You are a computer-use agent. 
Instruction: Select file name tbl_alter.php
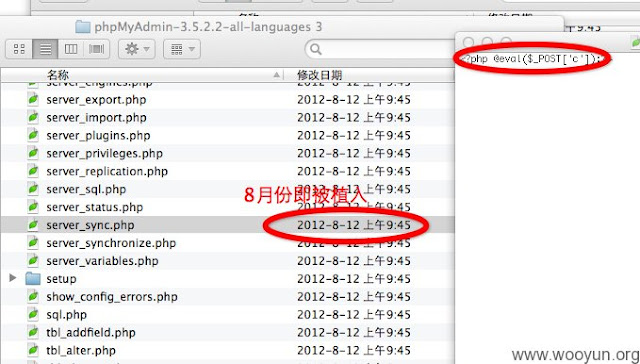[x=81, y=351]
